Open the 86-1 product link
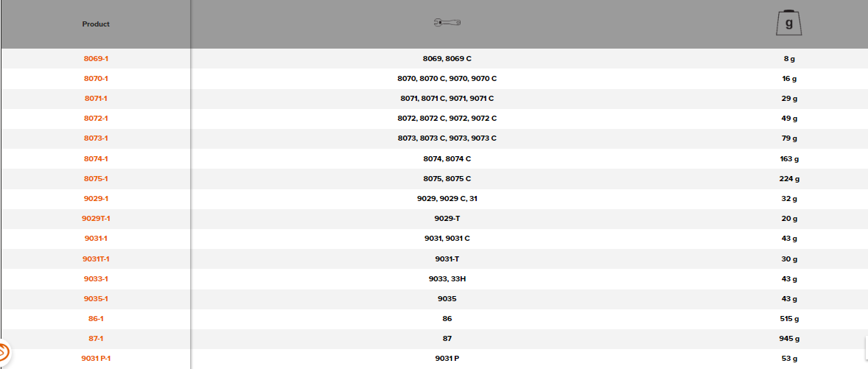The width and height of the screenshot is (868, 369). 96,319
